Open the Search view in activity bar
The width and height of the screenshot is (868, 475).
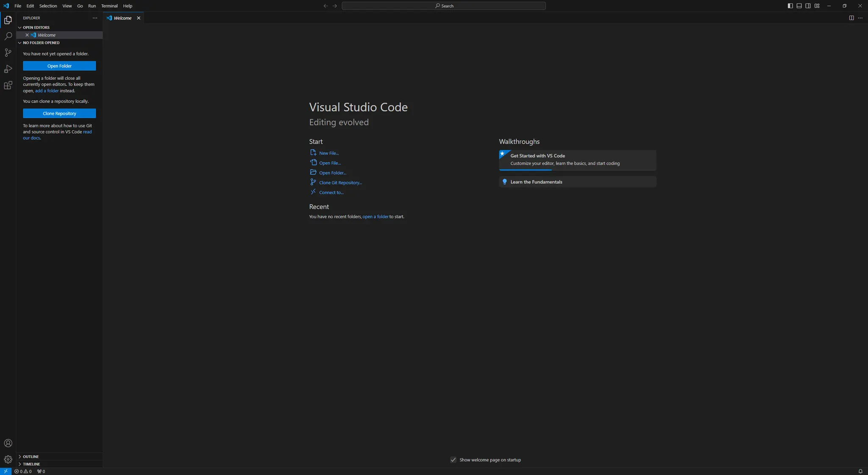tap(8, 36)
